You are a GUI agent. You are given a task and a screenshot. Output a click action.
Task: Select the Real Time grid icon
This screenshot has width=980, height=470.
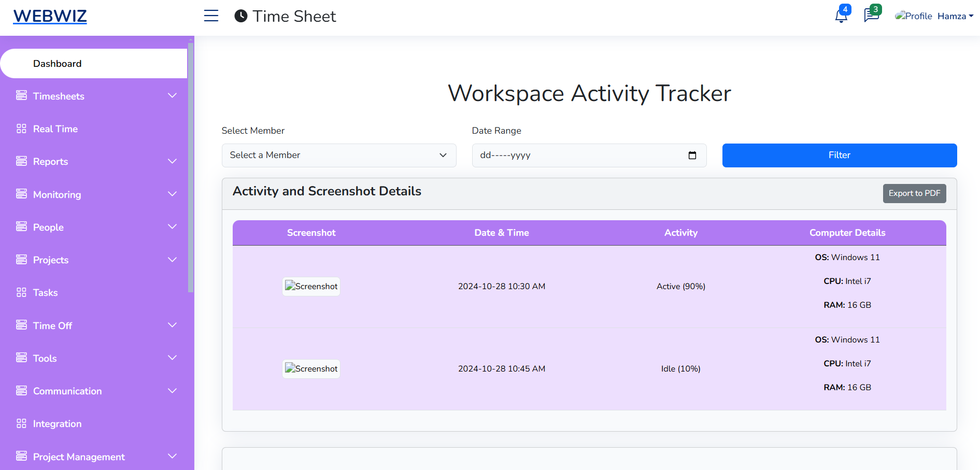21,129
